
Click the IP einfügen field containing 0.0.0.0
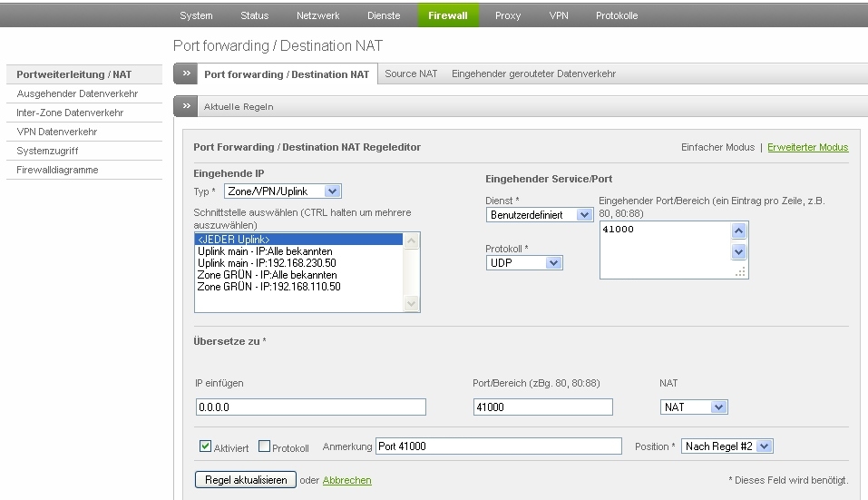310,407
